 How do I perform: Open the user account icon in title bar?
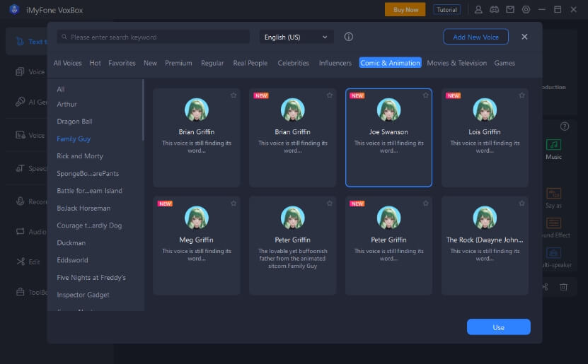(x=478, y=10)
